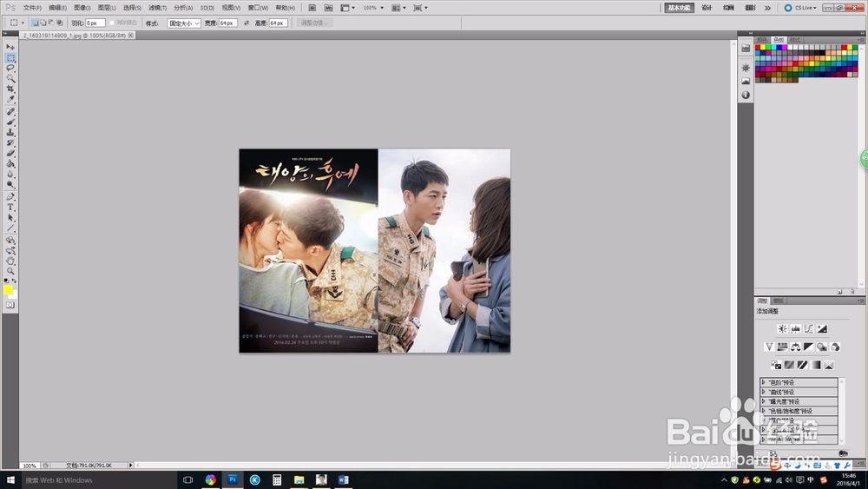
Task: Enable Add to selection mode
Action: click(x=43, y=23)
